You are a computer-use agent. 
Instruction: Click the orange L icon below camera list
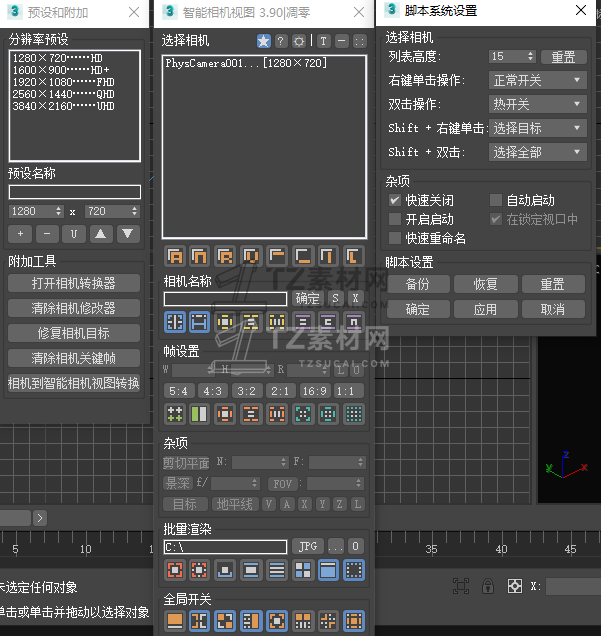pos(353,256)
